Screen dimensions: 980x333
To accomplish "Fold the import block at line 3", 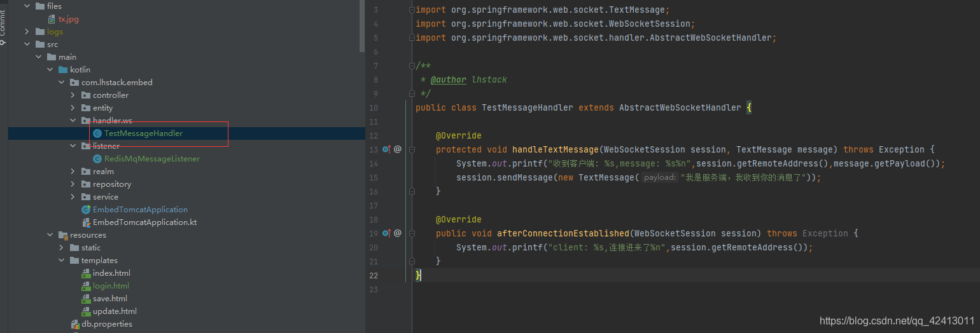I will [x=412, y=10].
